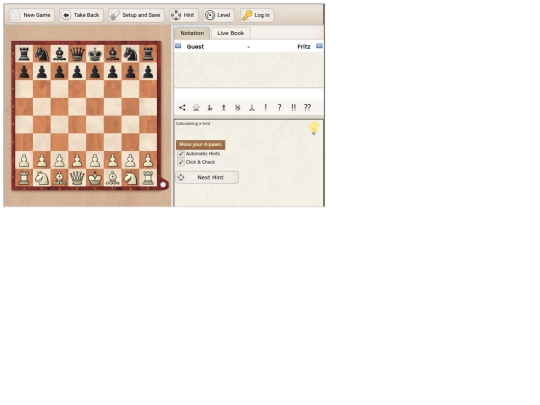Click the 'Move your d-pawn.' hint label

[x=200, y=144]
